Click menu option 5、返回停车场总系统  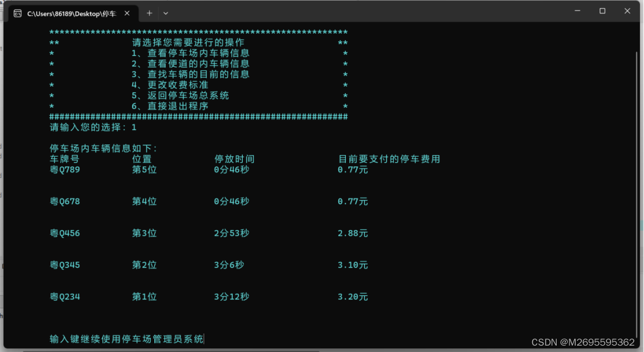(181, 96)
